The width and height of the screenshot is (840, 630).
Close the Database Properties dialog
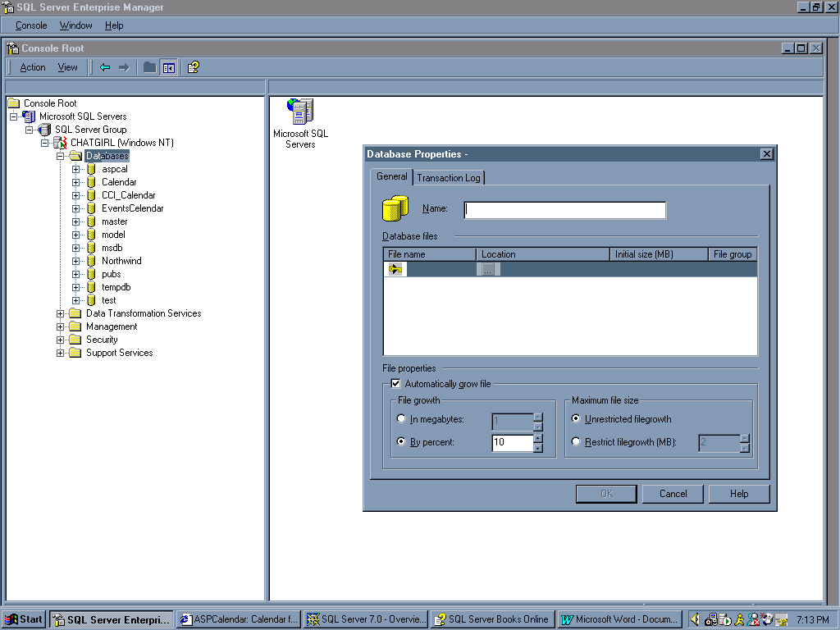[767, 154]
